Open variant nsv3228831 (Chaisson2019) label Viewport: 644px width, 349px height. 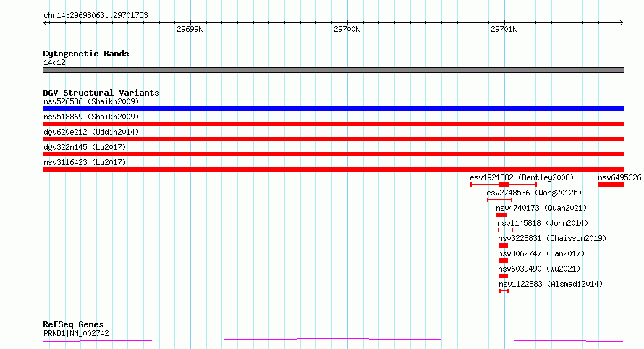[x=552, y=238]
